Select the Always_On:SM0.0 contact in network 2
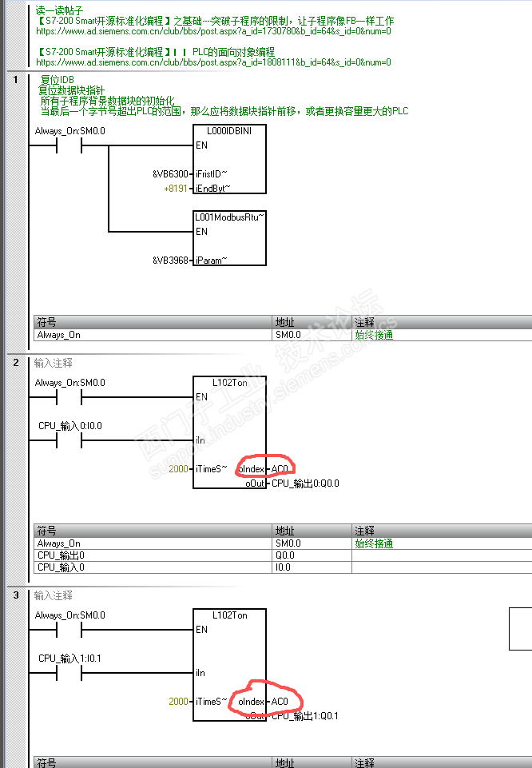Viewport: 532px width, 768px height. pos(69,397)
